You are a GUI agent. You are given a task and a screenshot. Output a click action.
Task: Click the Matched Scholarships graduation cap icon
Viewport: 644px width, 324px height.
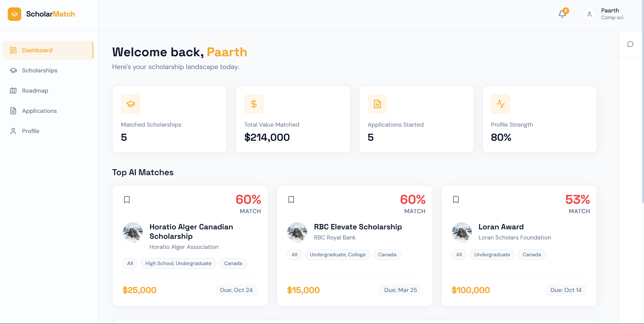pos(131,104)
